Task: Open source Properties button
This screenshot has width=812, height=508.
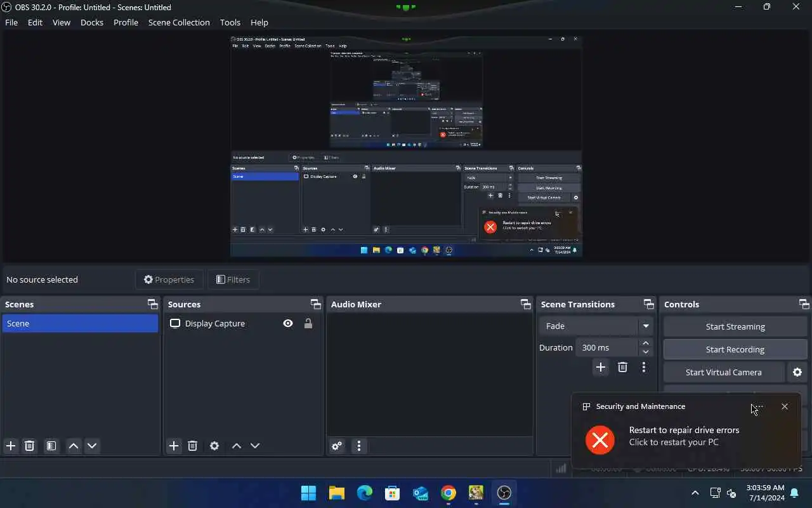Action: click(x=169, y=279)
